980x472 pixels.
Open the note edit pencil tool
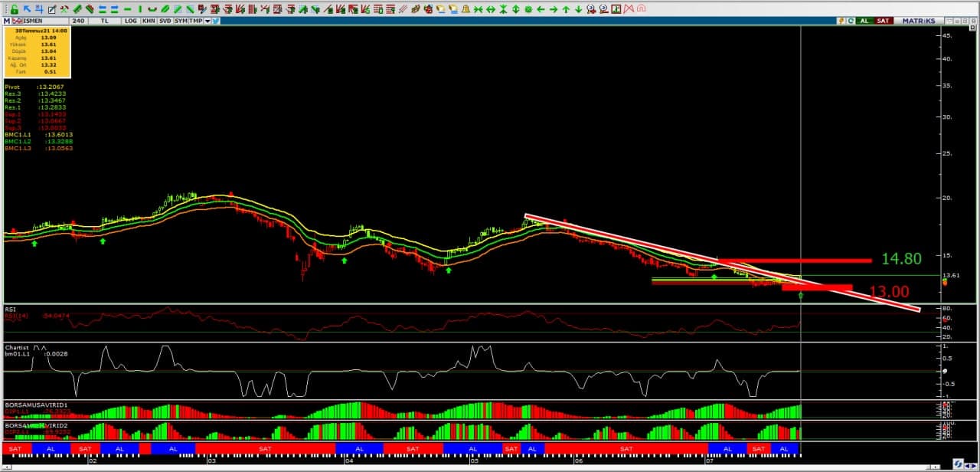pyautogui.click(x=51, y=9)
